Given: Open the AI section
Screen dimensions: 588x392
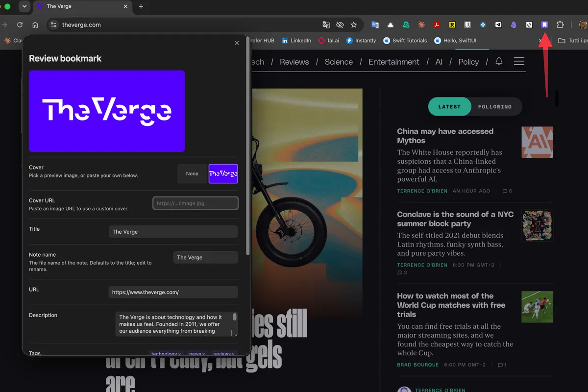Looking at the screenshot, I should pos(439,62).
